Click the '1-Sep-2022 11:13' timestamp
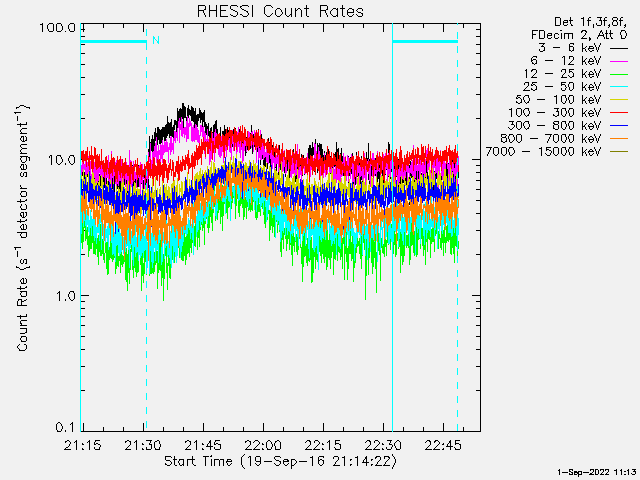640x480 pixels. (597, 472)
